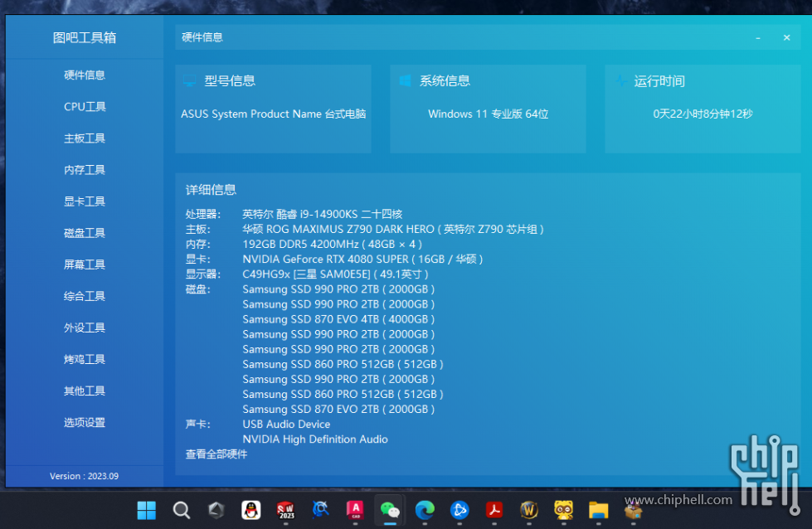Click the pulse icon beside 运行时间

click(x=620, y=80)
